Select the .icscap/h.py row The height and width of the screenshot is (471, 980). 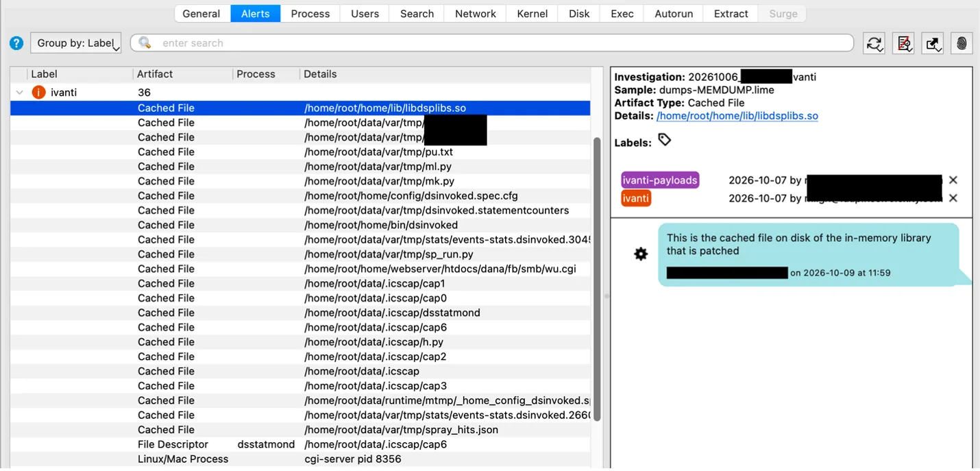click(300, 342)
